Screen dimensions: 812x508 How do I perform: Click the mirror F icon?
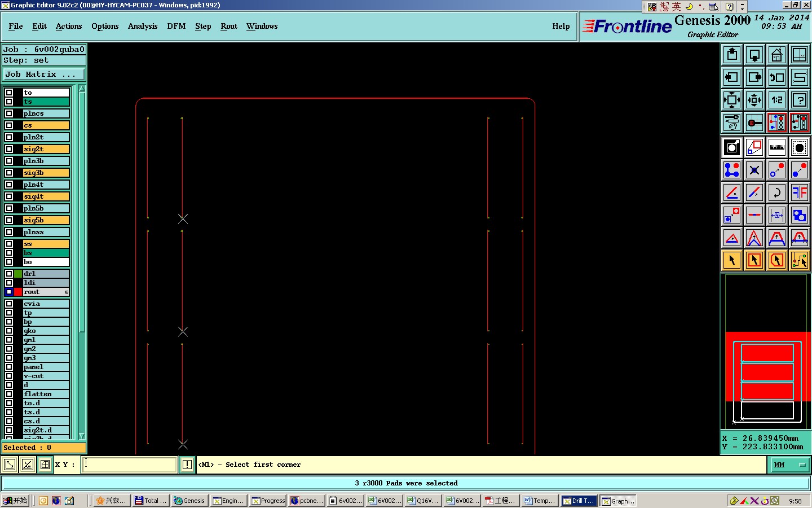coord(800,192)
